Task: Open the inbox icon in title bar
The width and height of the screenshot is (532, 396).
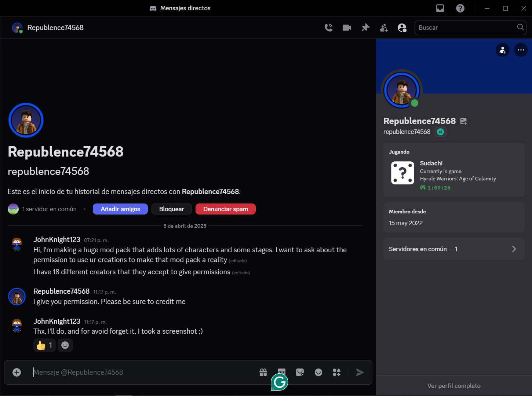Action: point(440,8)
